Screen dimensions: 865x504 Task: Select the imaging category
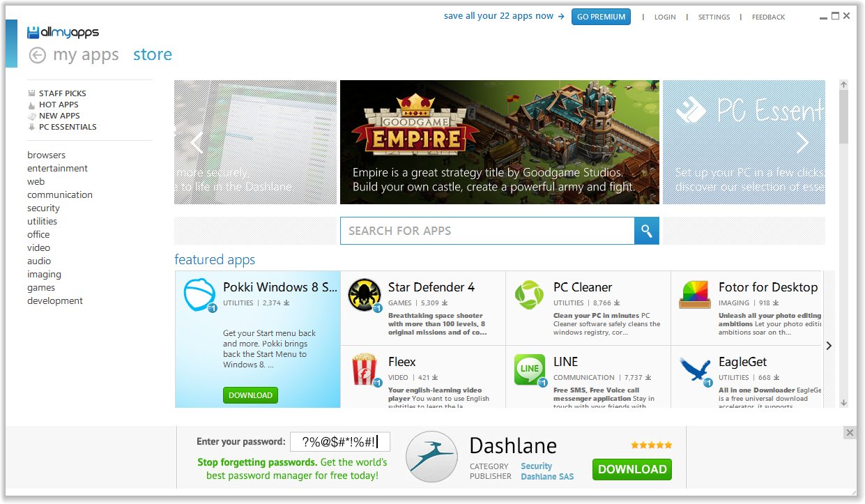44,274
